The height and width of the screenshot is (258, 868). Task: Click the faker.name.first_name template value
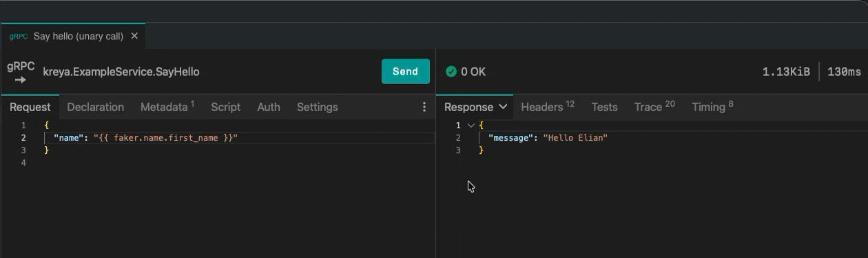165,138
